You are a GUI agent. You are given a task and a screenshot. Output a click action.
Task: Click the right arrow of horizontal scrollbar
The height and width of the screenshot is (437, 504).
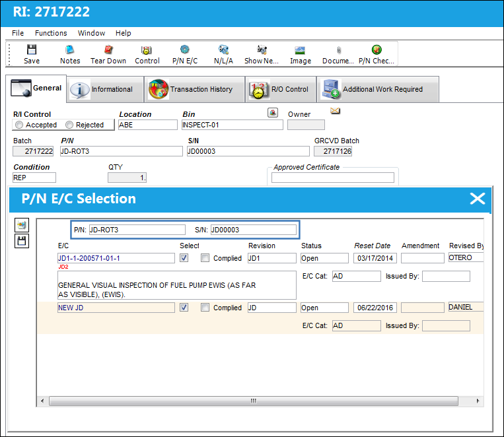coord(478,401)
